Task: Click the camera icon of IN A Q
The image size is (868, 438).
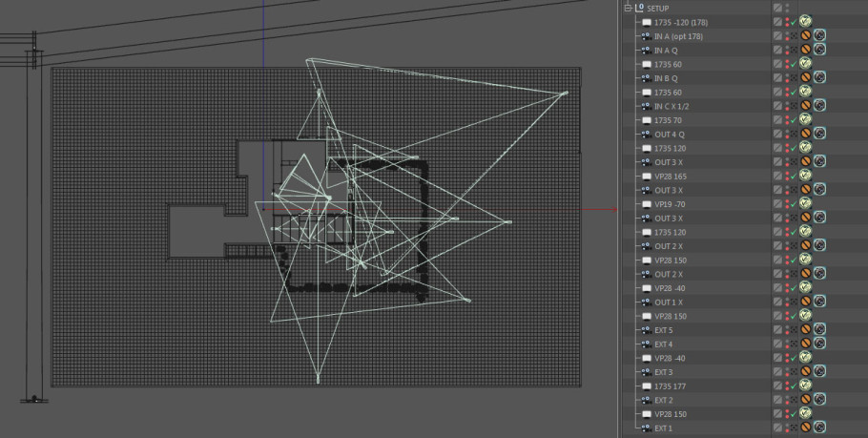Action: [x=646, y=50]
